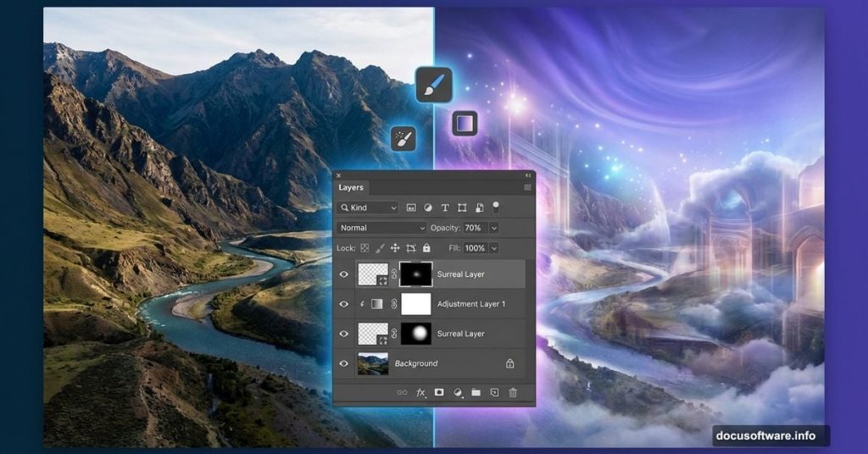
Task: Enable the pixel layer filter icon
Action: pos(411,208)
